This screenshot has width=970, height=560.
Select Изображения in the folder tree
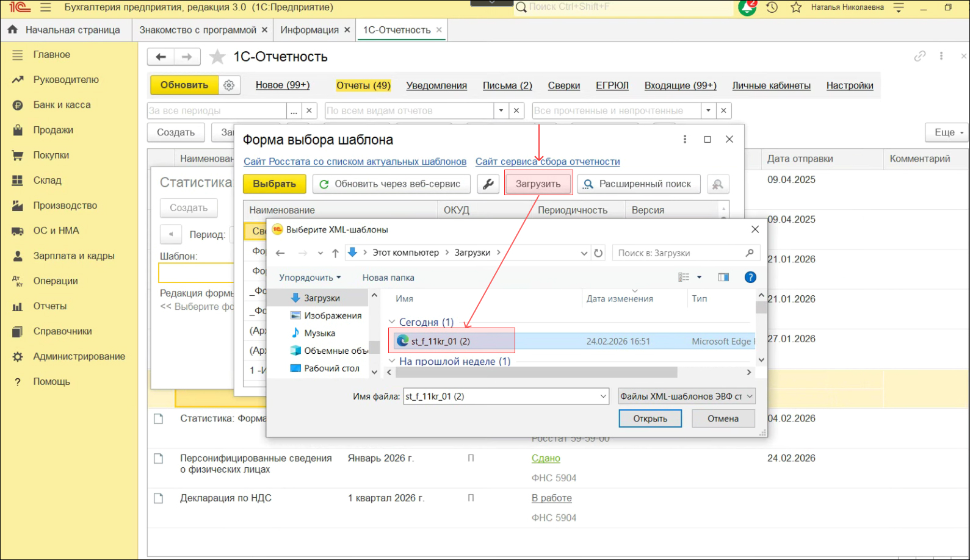coord(326,315)
